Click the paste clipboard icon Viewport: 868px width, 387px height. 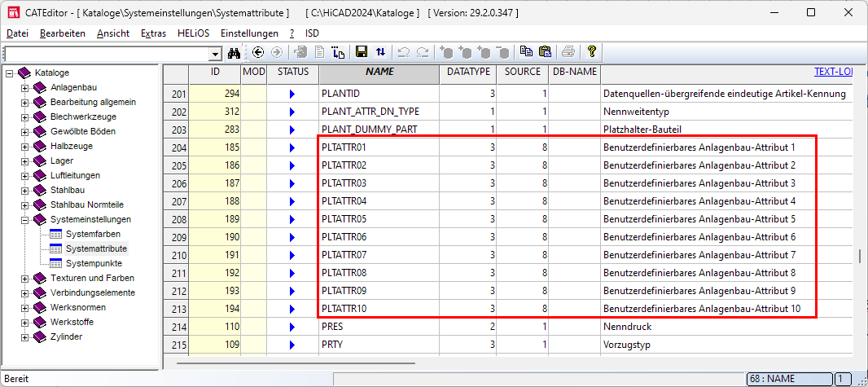click(545, 52)
